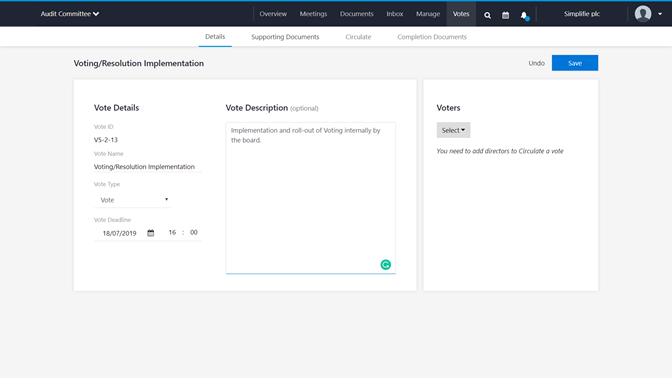This screenshot has height=378, width=672.
Task: Open the Voters Select dropdown
Action: pos(453,130)
